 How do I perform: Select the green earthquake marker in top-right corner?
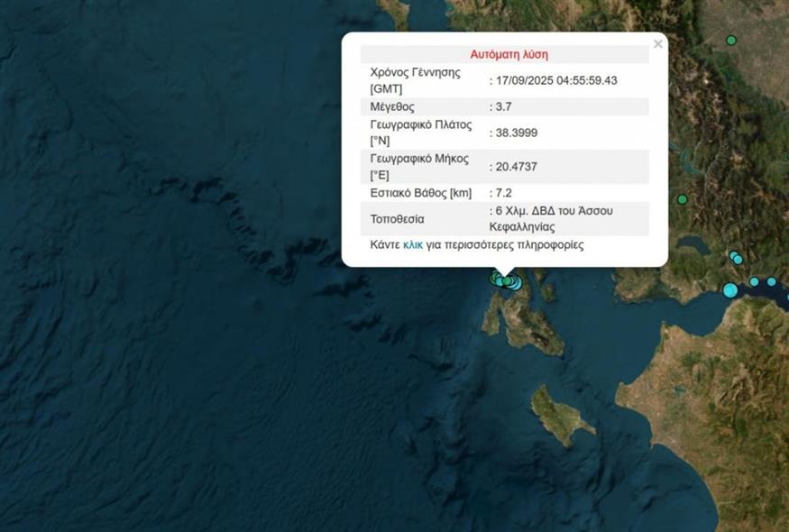point(731,40)
